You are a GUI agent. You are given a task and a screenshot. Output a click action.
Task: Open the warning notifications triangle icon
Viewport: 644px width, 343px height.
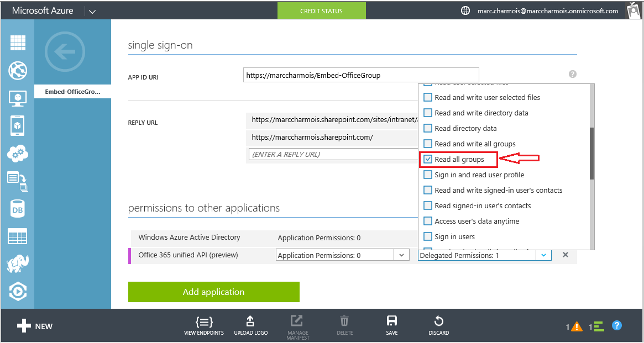[x=577, y=326]
